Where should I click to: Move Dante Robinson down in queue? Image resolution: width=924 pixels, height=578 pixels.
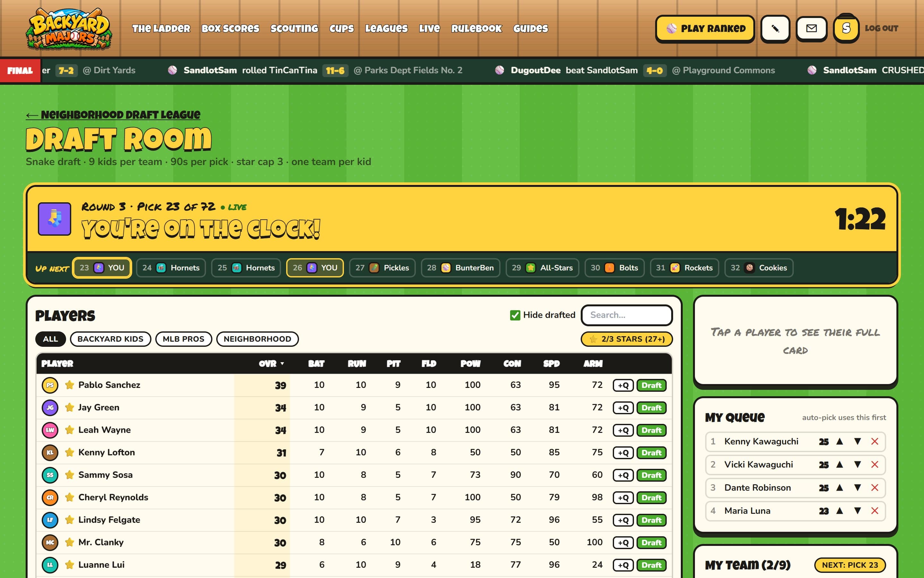coord(857,488)
